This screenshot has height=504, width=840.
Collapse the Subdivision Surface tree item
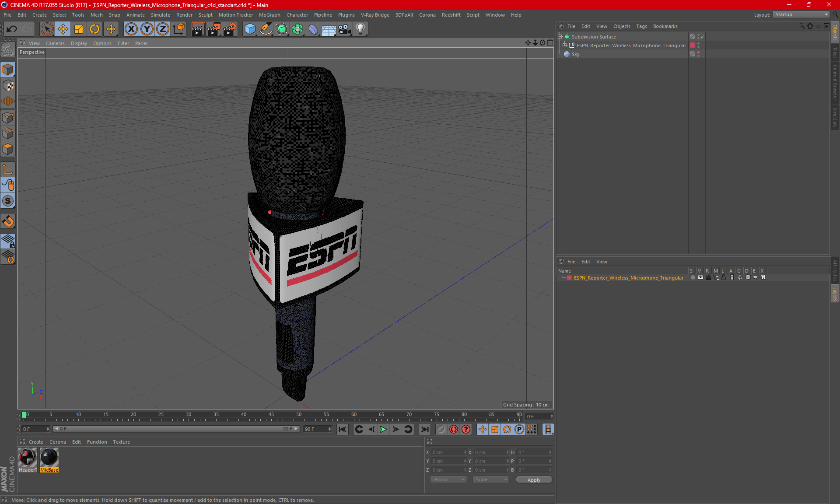[x=560, y=37]
